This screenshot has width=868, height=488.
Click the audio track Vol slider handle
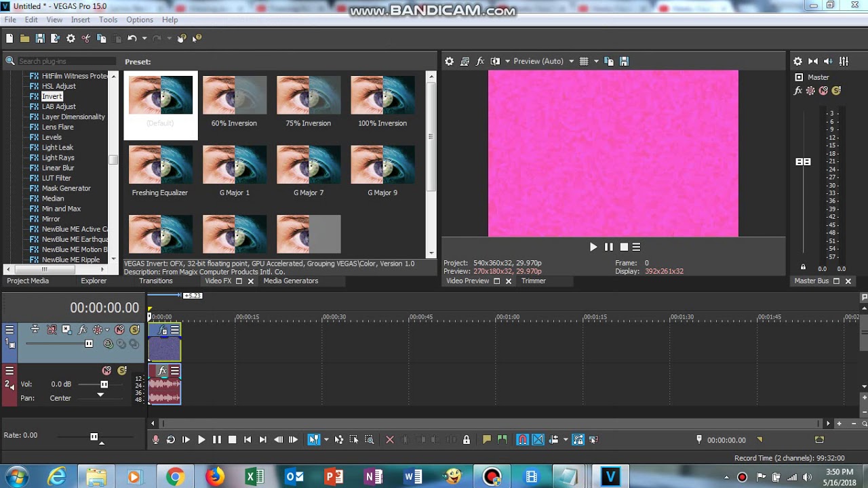pos(104,384)
